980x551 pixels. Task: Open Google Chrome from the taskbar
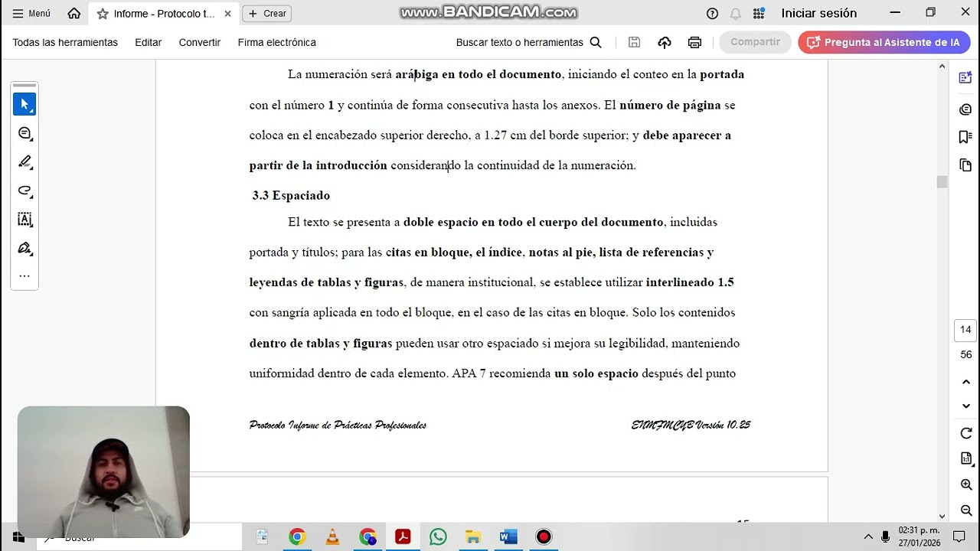coord(297,537)
